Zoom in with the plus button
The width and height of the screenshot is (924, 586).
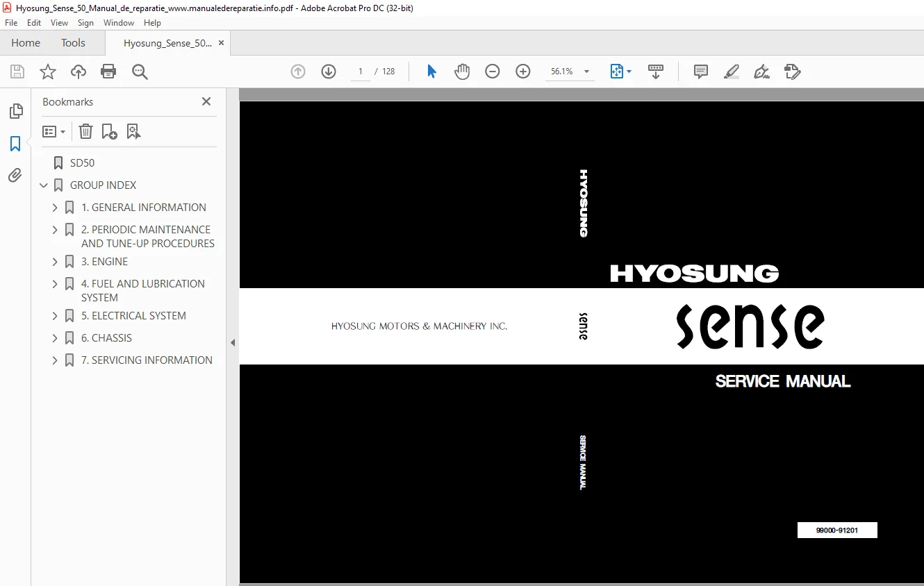[x=523, y=72]
